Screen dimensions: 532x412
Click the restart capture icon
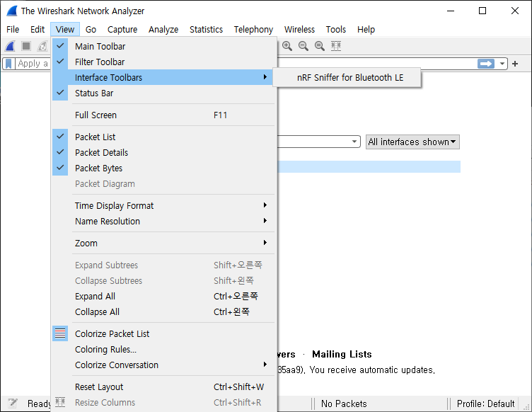coord(42,46)
